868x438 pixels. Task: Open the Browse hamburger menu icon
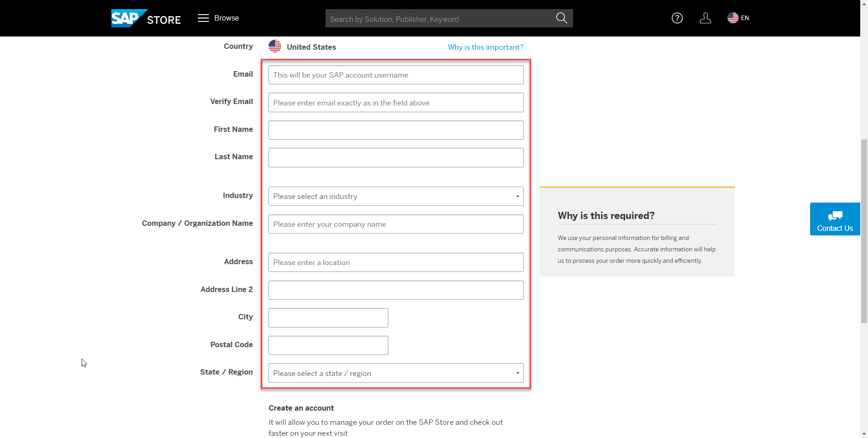pyautogui.click(x=203, y=18)
